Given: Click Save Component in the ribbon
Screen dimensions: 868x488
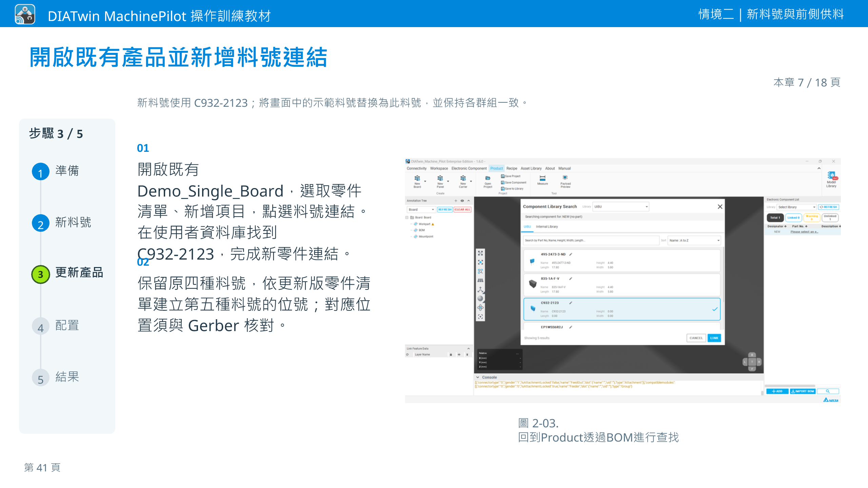Looking at the screenshot, I should click(514, 182).
